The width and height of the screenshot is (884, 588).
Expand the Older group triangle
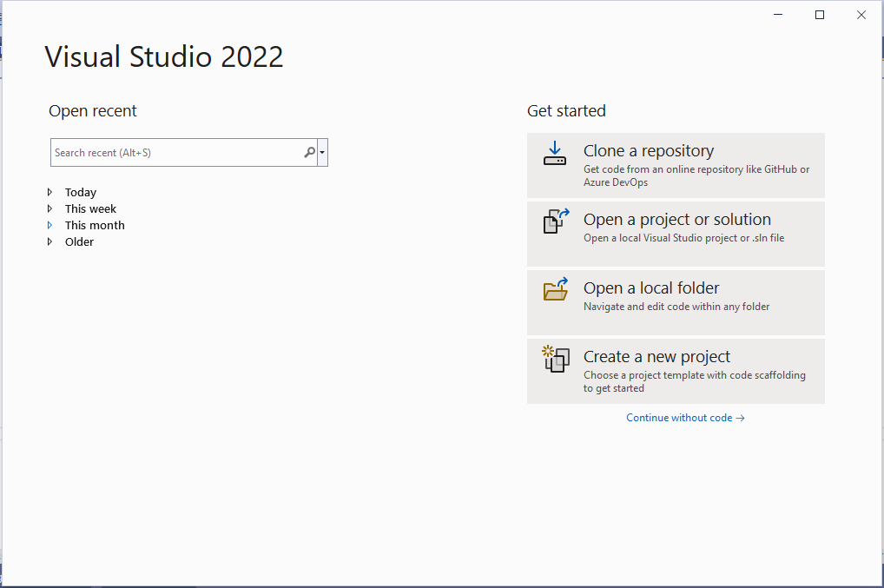tap(49, 241)
